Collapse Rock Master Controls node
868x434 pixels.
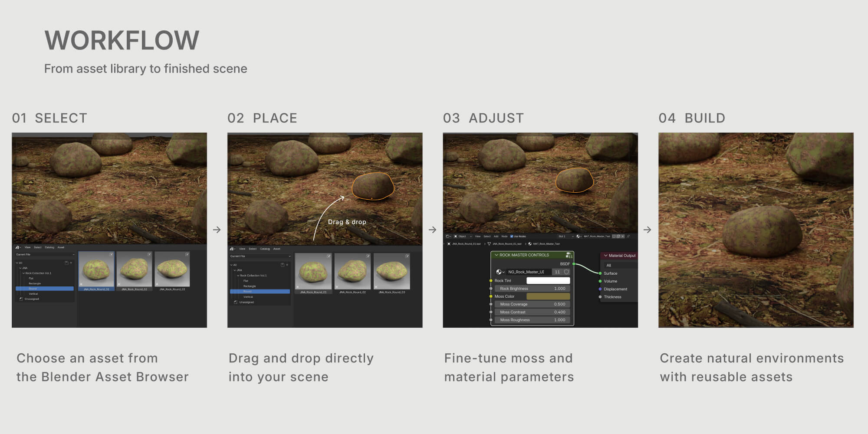[496, 255]
